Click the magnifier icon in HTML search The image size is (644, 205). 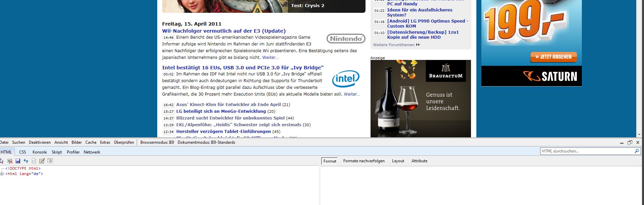(x=637, y=151)
